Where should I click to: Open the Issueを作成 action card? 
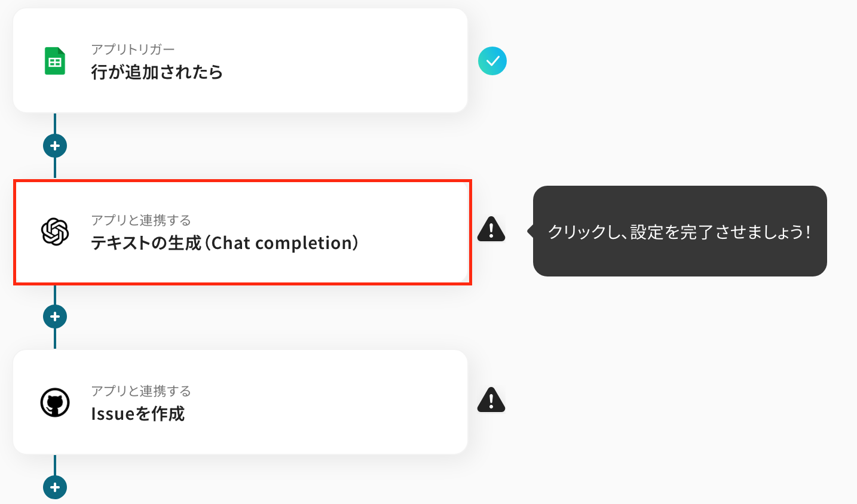(240, 402)
